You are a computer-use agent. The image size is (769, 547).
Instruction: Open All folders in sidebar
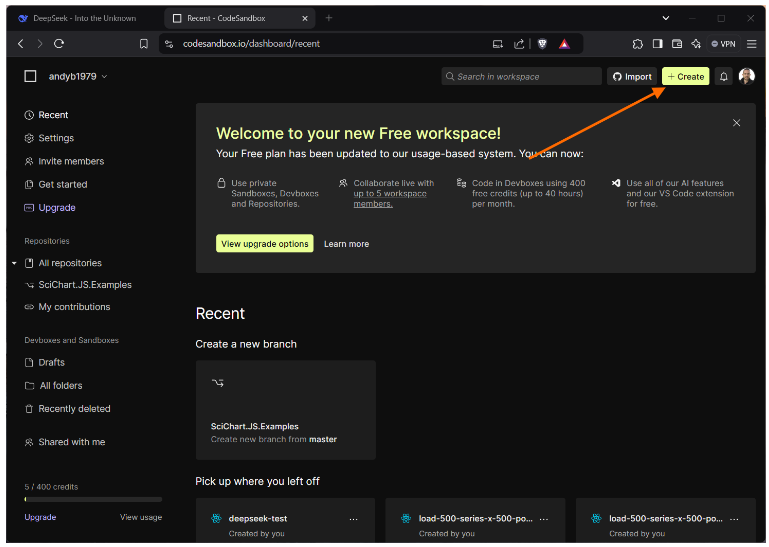click(54, 386)
